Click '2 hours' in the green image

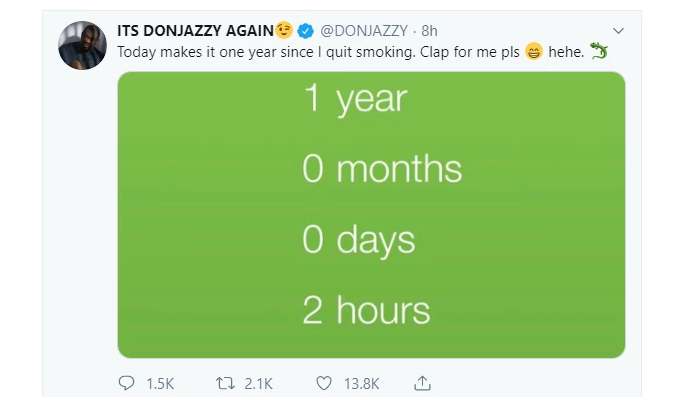click(366, 310)
